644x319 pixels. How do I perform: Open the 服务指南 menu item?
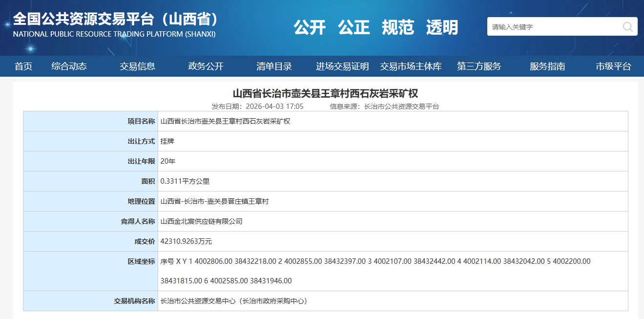point(547,66)
